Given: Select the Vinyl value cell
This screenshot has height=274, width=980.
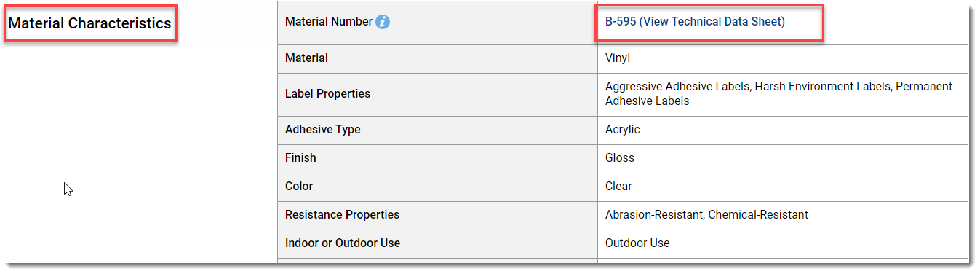Looking at the screenshot, I should [782, 59].
